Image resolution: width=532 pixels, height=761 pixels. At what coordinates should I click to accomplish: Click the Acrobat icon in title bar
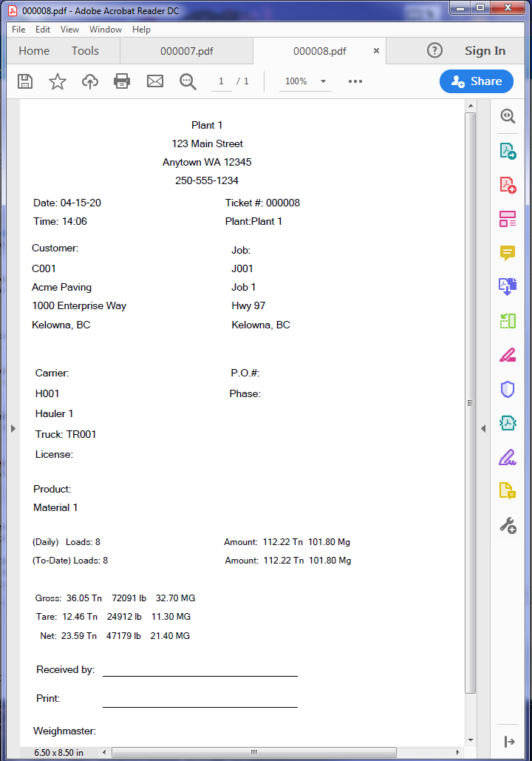[13, 10]
